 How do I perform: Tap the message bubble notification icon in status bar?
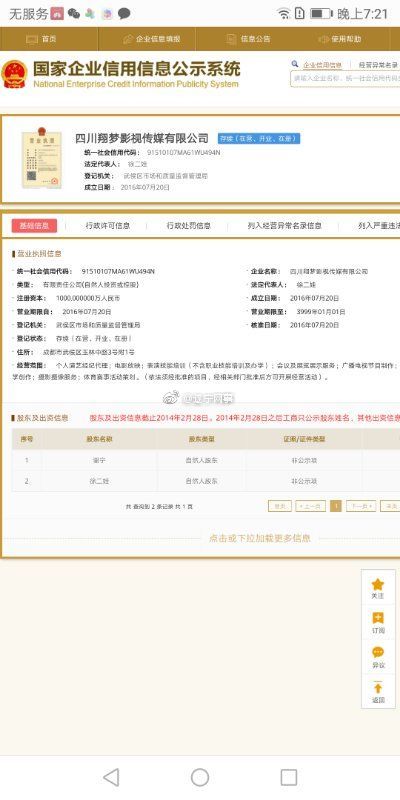[124, 14]
